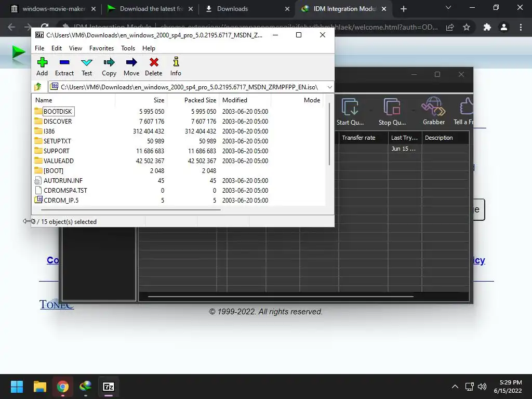532x399 pixels.
Task: Click the Chrome share page icon
Action: (450, 27)
